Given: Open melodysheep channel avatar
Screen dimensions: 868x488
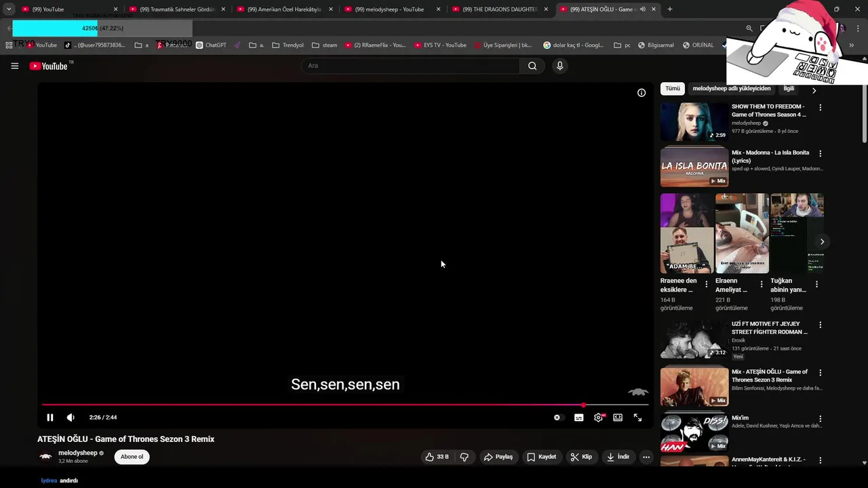Looking at the screenshot, I should [45, 457].
